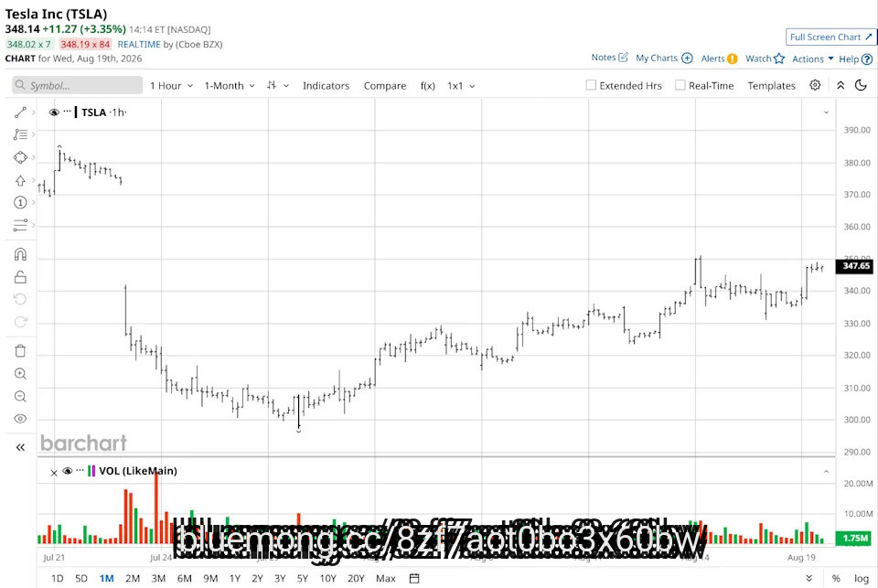Open the date range calendar

[x=414, y=579]
